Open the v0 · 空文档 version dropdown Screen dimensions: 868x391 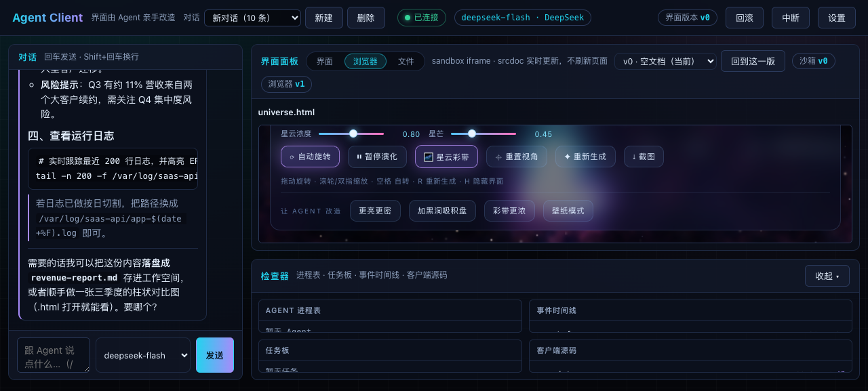tap(665, 61)
